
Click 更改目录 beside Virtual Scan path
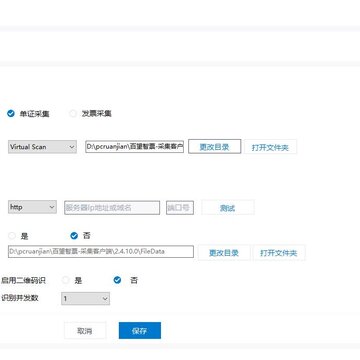[x=214, y=147]
